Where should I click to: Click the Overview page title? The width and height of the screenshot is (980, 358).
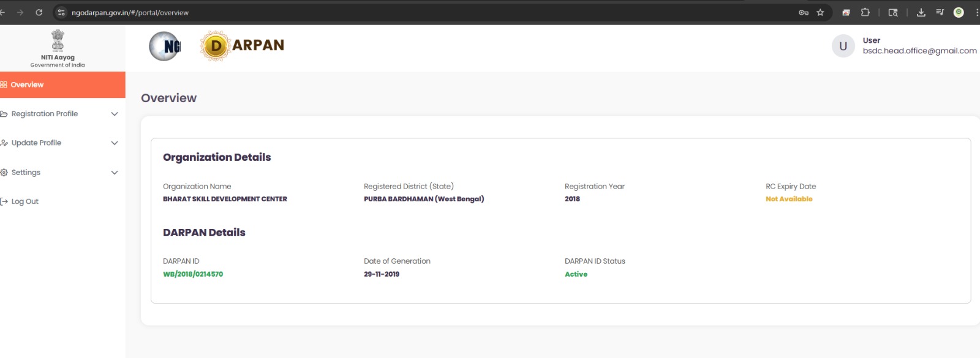[168, 98]
